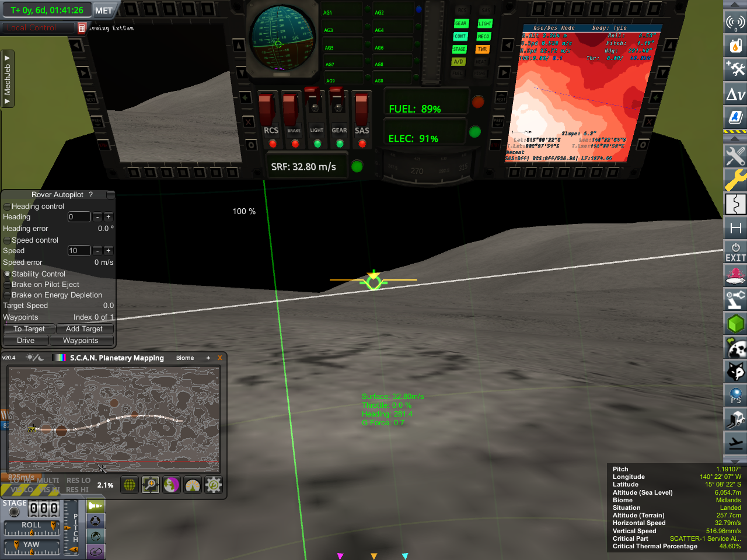This screenshot has height=560, width=747.
Task: Click the To Target button
Action: (29, 329)
